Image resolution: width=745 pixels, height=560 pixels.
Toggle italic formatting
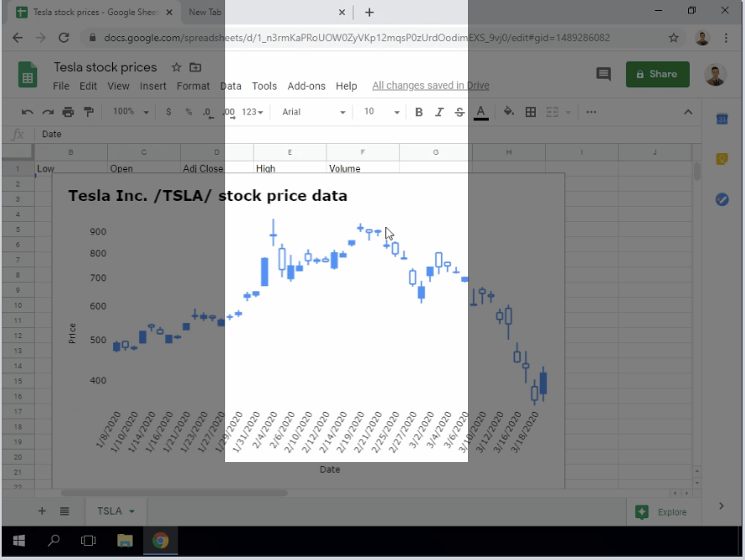click(x=439, y=111)
